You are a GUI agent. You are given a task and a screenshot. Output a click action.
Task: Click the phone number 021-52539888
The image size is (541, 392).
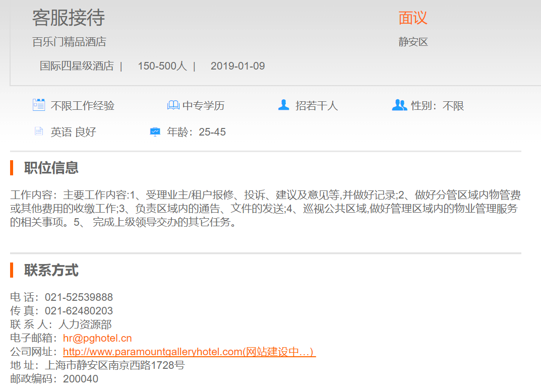click(x=79, y=297)
